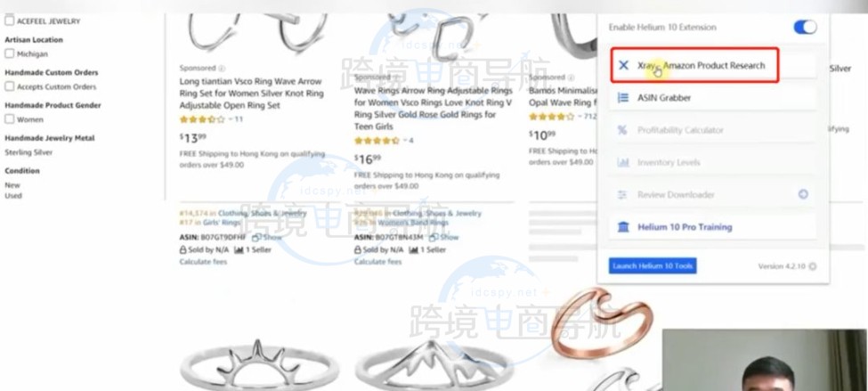Image resolution: width=868 pixels, height=391 pixels.
Task: Expand rating dropdown for Long tiantian ring set
Action: [230, 119]
